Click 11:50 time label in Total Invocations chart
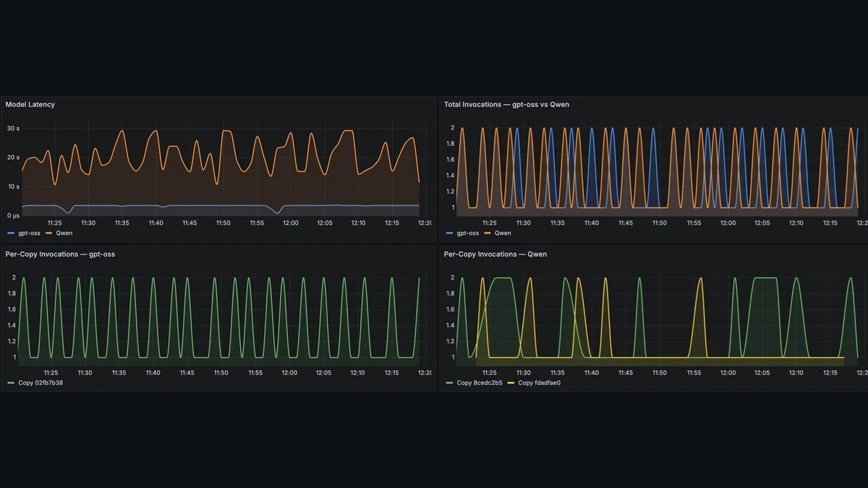 click(x=660, y=223)
